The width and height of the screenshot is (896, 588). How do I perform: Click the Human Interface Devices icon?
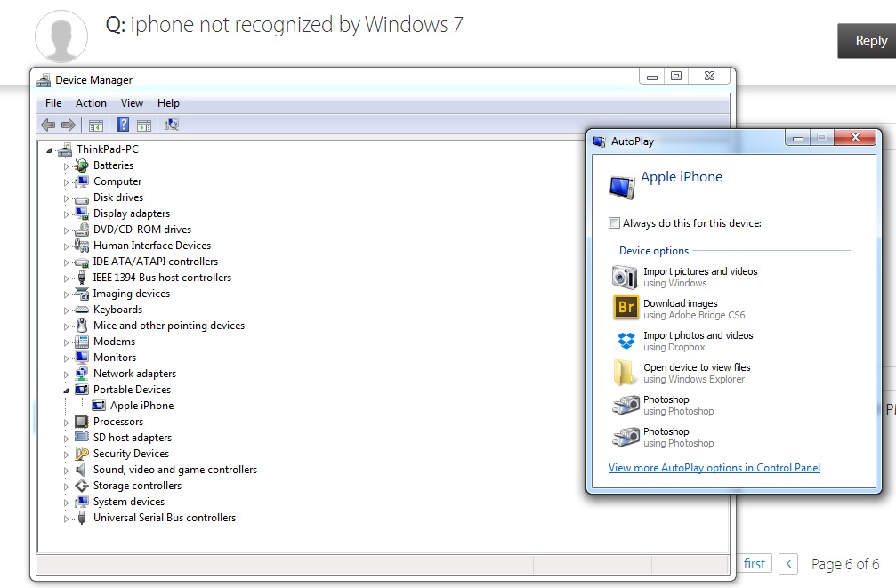click(x=82, y=246)
